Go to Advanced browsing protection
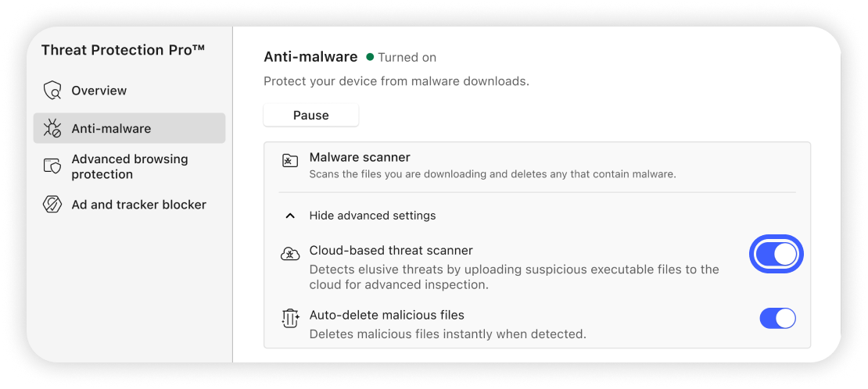Image resolution: width=868 pixels, height=389 pixels. (130, 166)
